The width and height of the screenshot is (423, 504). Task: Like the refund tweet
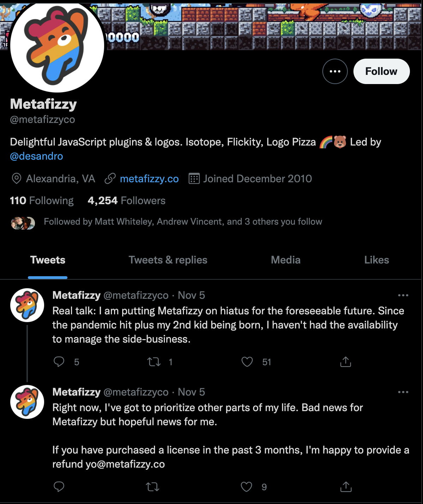(x=247, y=487)
